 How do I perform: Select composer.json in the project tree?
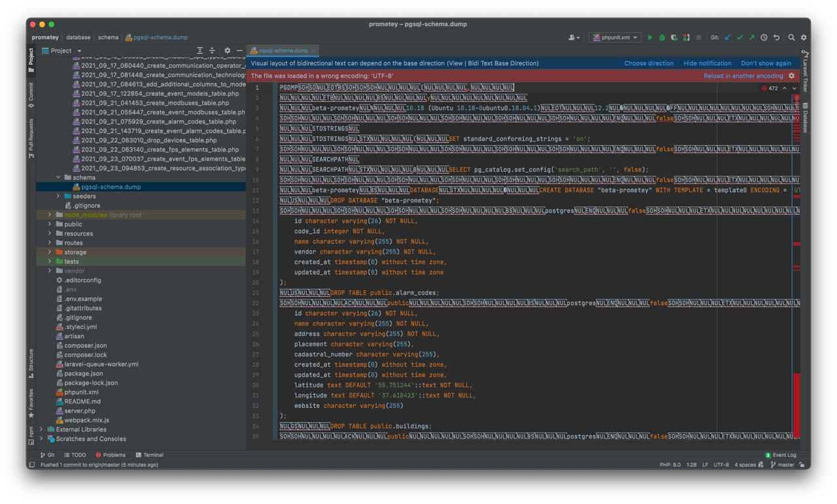pyautogui.click(x=86, y=346)
